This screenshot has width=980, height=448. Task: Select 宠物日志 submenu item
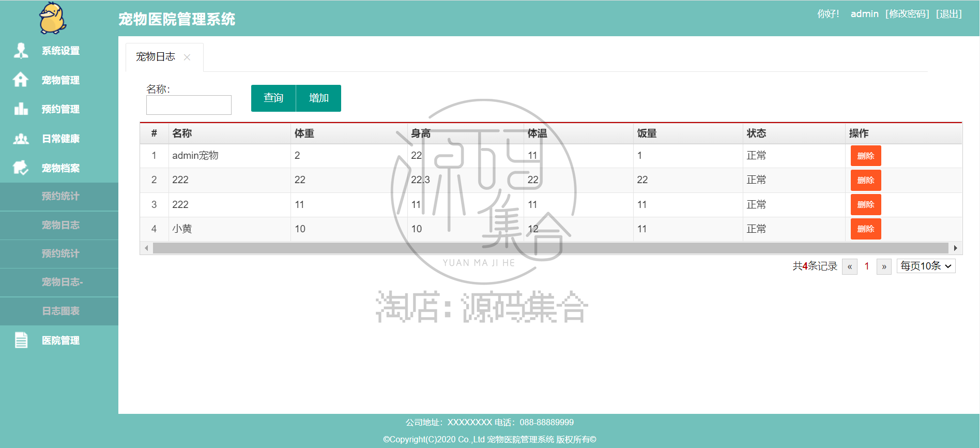tap(59, 225)
